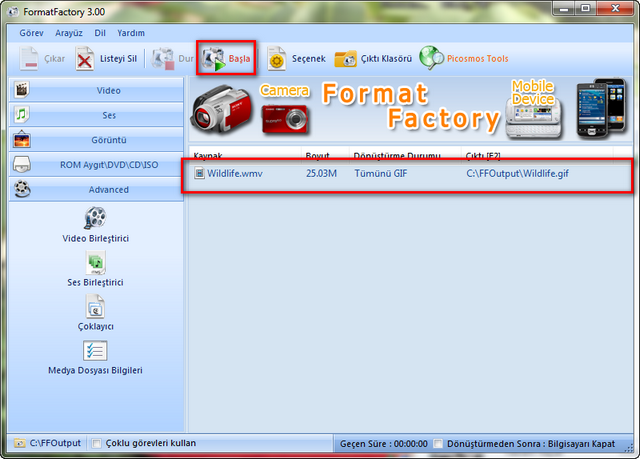This screenshot has height=459, width=640.
Task: Click the C:\FFOutput status bar path text
Action: coord(55,443)
